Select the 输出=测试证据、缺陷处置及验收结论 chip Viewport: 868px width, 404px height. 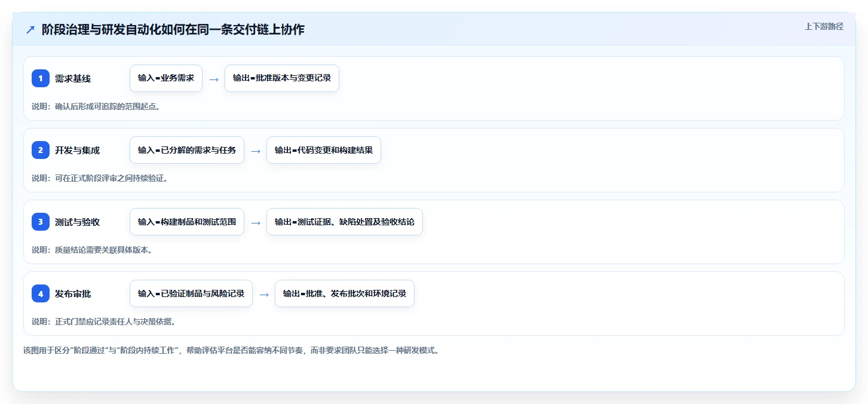[345, 222]
